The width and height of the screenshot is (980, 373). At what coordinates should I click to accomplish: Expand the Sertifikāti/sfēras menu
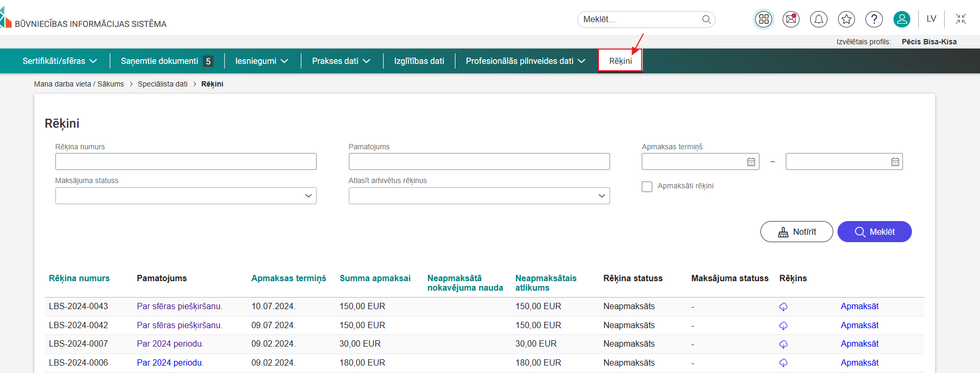click(x=60, y=61)
